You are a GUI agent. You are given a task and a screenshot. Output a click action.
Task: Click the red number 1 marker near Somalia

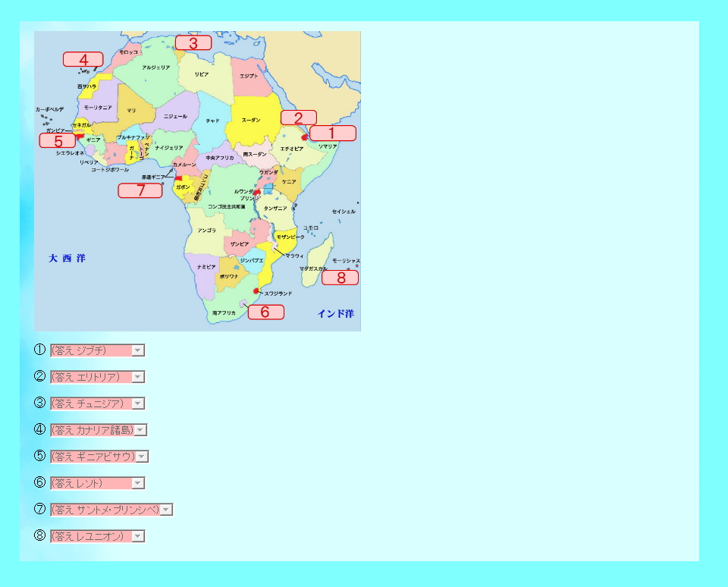click(x=332, y=133)
